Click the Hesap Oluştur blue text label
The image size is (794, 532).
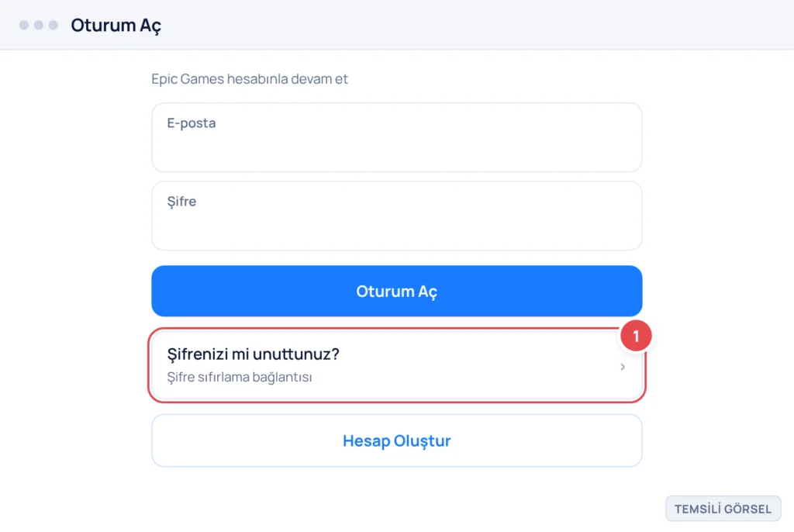396,440
